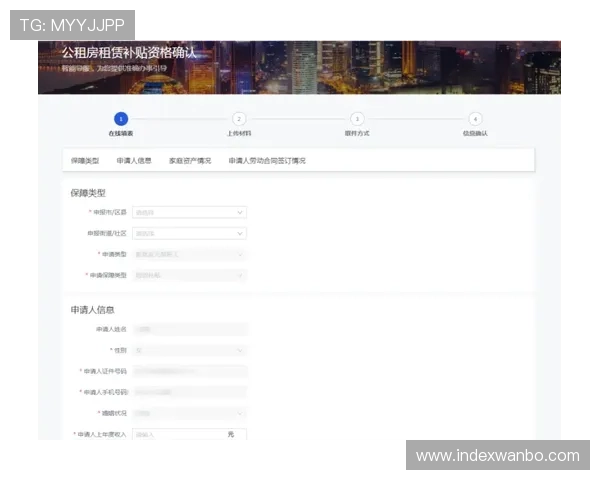Click step 3 circle 取件方式
Image resolution: width=600 pixels, height=480 pixels.
pos(357,119)
